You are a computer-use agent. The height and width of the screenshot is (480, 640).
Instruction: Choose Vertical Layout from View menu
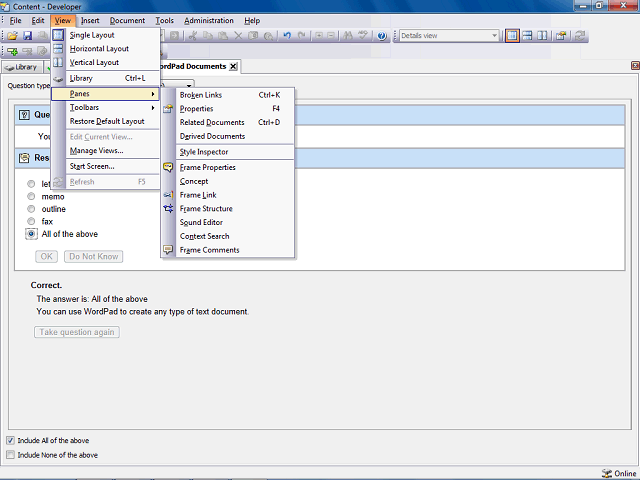(105, 62)
